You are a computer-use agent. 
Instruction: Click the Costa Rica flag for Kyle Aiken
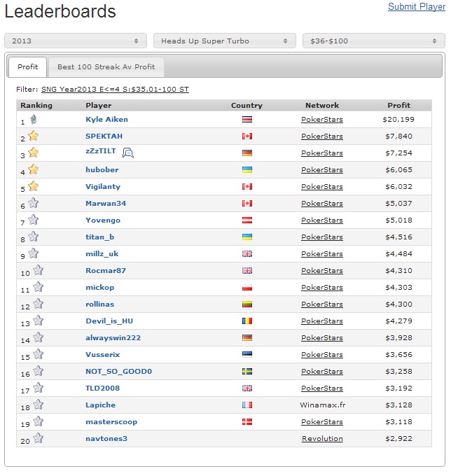[247, 120]
